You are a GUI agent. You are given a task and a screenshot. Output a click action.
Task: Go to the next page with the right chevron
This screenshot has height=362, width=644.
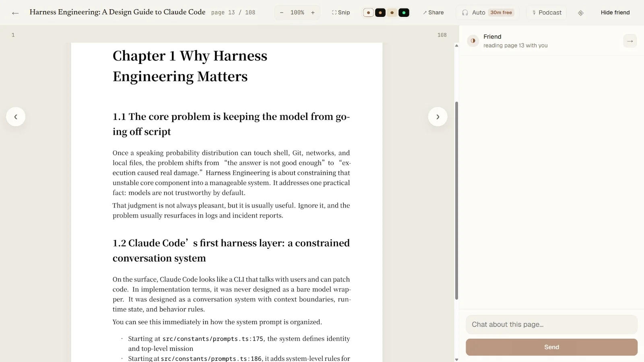click(x=438, y=117)
